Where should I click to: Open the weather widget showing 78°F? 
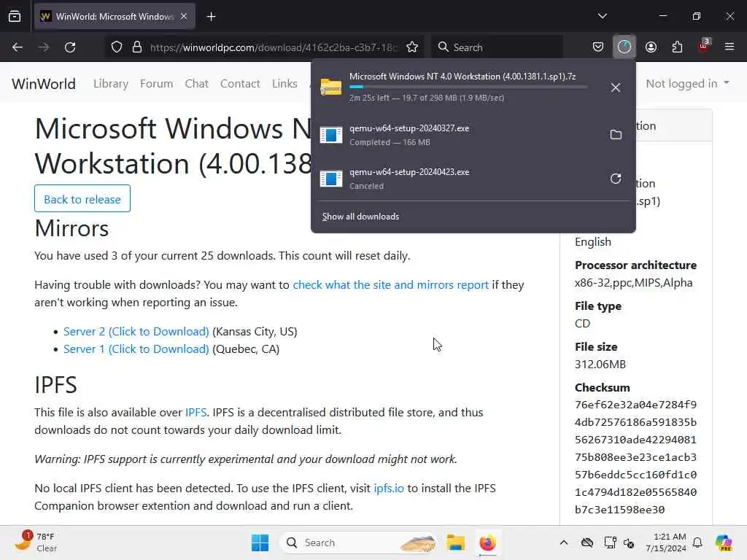pyautogui.click(x=35, y=542)
